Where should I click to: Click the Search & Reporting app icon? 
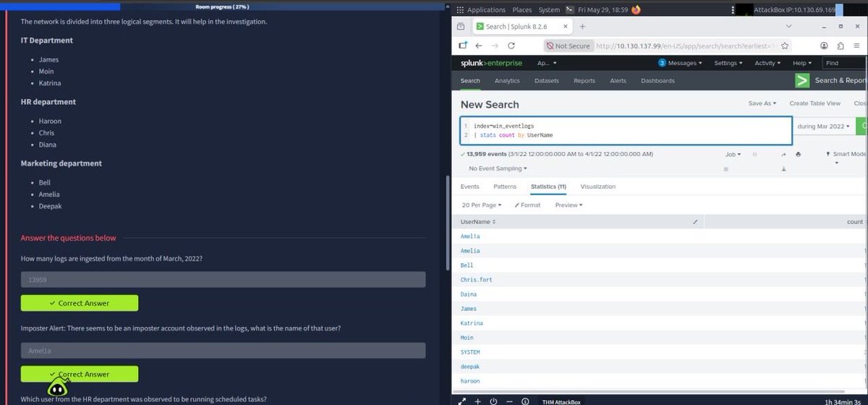point(801,80)
